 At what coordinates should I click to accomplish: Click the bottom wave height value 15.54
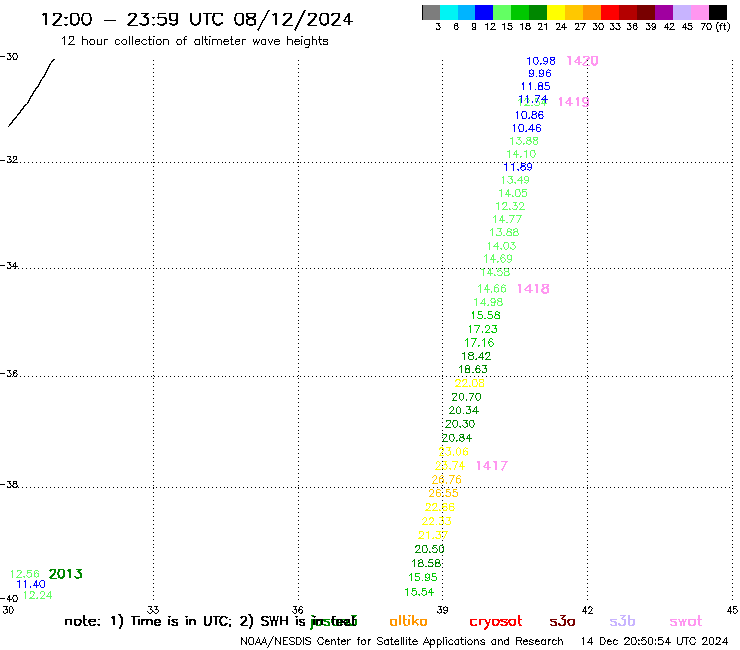tap(419, 592)
